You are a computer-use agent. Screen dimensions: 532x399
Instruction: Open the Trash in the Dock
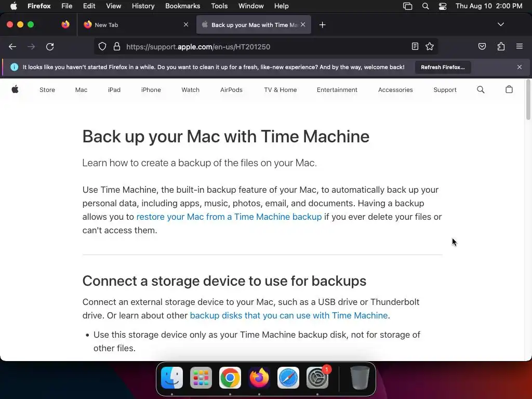(x=360, y=378)
